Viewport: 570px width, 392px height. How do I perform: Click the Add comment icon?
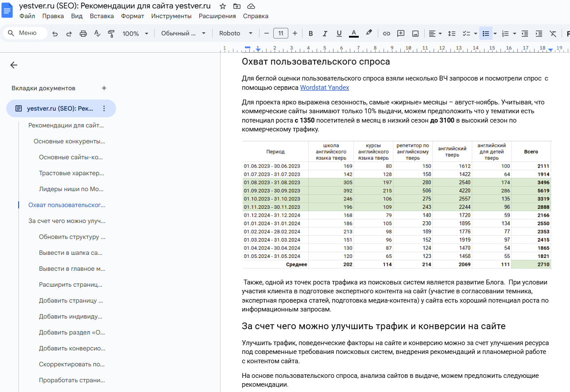pyautogui.click(x=401, y=34)
